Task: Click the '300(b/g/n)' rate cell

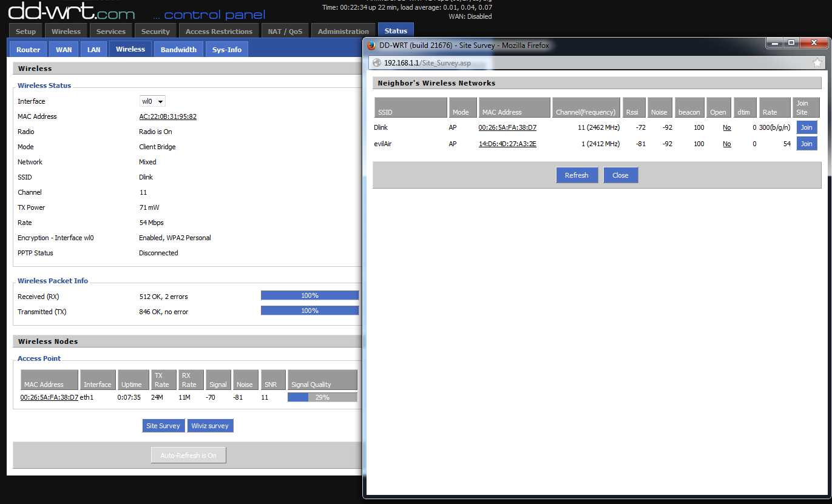Action: 775,127
